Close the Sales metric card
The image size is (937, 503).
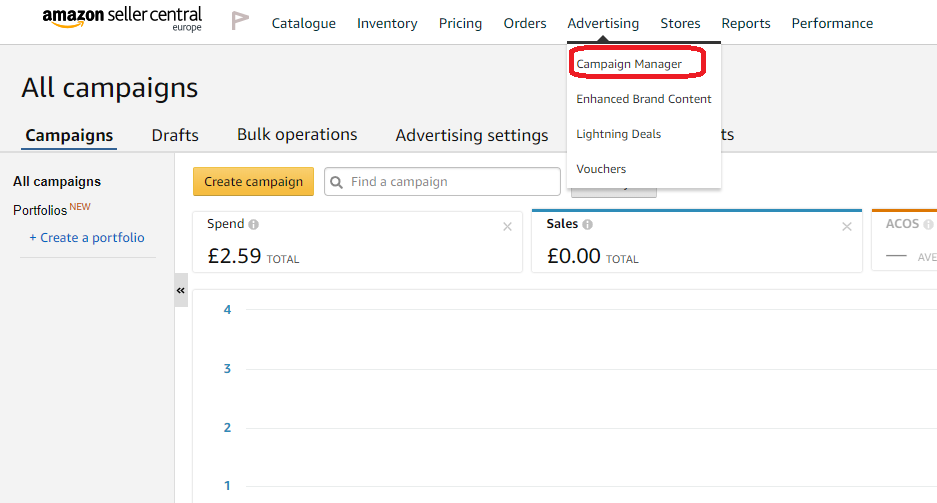847,226
